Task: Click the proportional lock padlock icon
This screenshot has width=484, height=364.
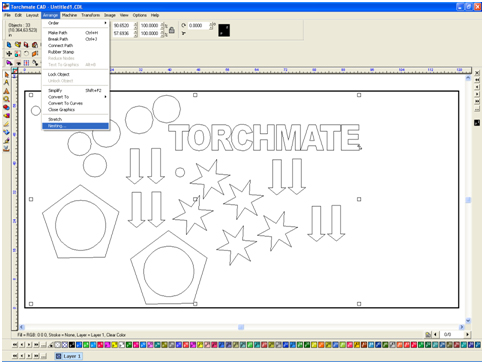Action: pyautogui.click(x=172, y=30)
